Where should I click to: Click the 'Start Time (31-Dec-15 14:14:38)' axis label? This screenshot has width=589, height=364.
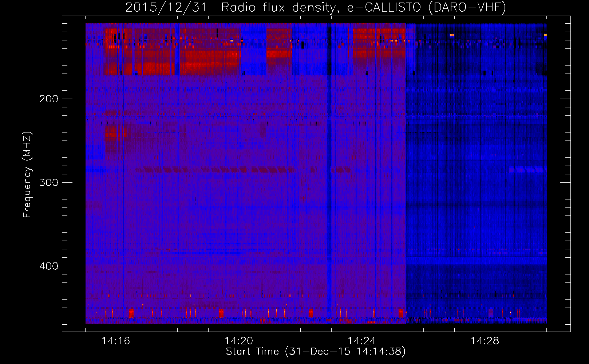(x=316, y=351)
